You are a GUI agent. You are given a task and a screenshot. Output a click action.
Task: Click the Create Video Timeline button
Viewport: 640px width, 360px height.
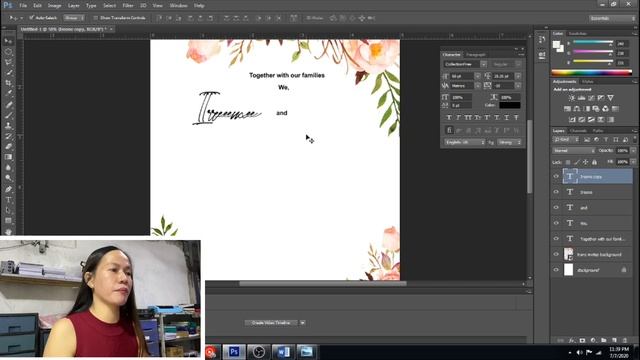pos(271,322)
